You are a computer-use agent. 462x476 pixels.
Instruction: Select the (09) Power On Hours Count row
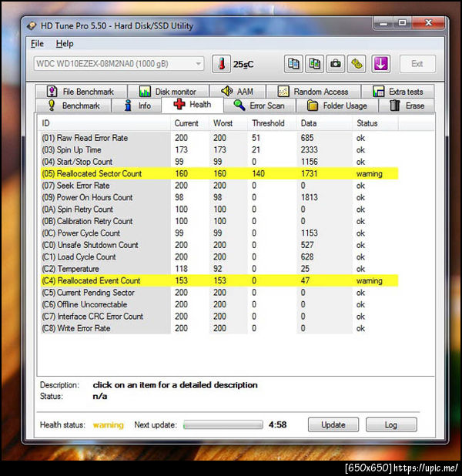click(219, 197)
